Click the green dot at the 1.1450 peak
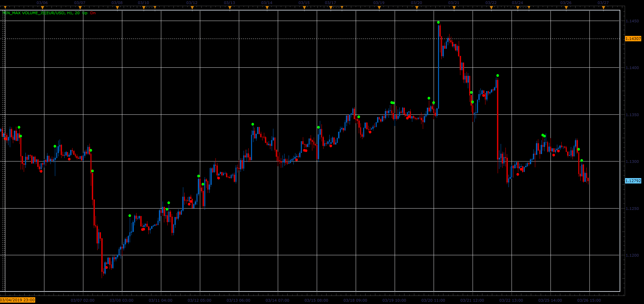The width and height of the screenshot is (644, 304). [x=438, y=22]
